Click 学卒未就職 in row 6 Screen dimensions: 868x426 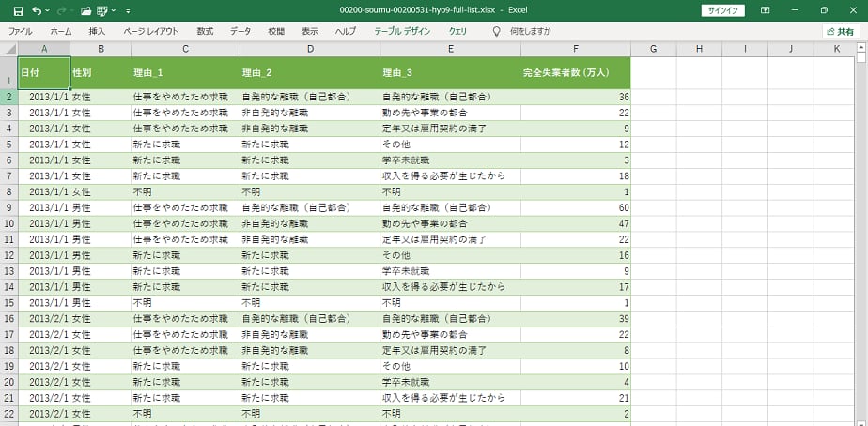(406, 160)
